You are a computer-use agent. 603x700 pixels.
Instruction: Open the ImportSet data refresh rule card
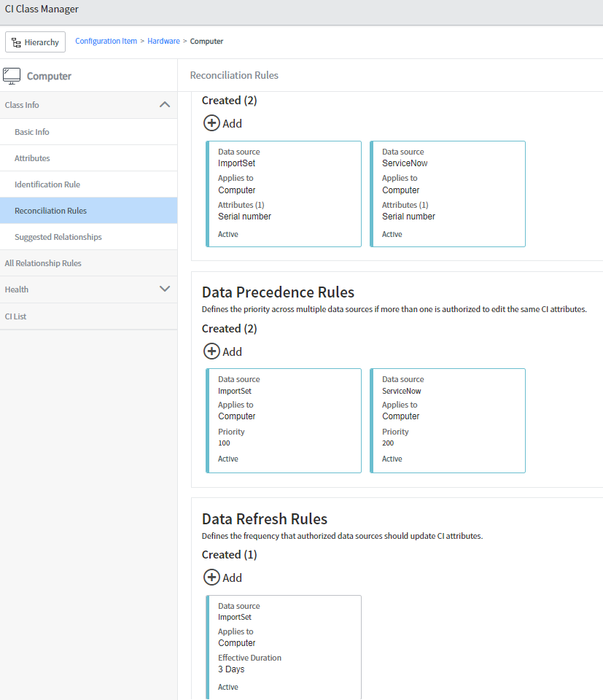pyautogui.click(x=284, y=645)
